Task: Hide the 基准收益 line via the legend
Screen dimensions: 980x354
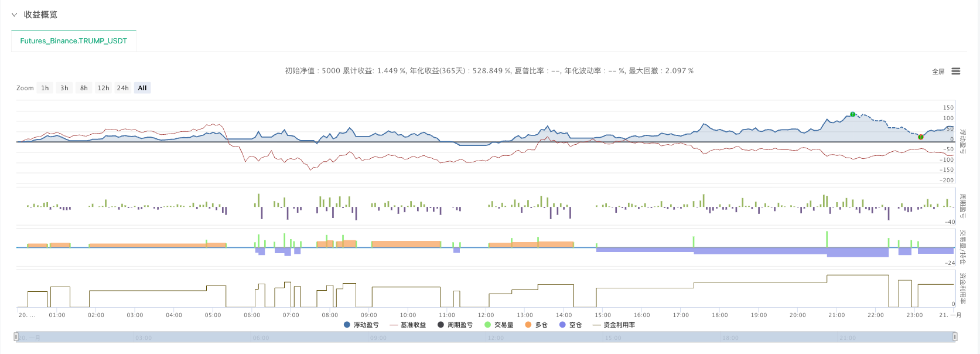Action: (408, 325)
